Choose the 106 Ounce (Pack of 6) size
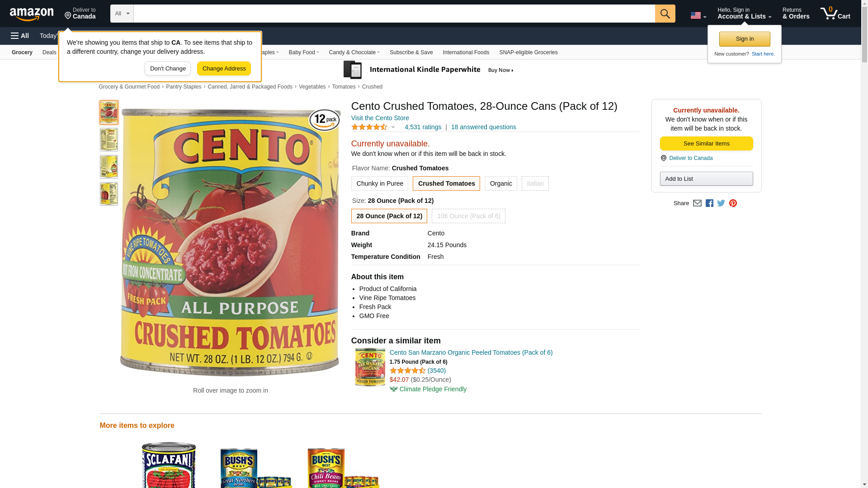 coord(468,216)
